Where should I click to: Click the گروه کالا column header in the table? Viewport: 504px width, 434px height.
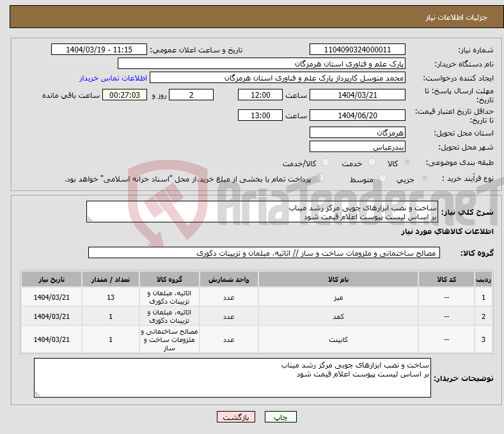pos(169,279)
